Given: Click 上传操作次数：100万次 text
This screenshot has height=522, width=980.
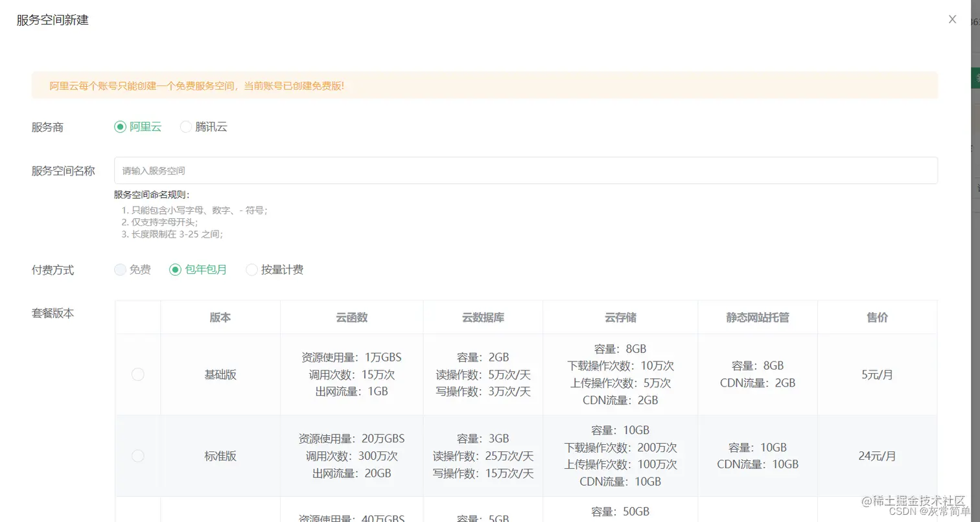Looking at the screenshot, I should click(620, 464).
